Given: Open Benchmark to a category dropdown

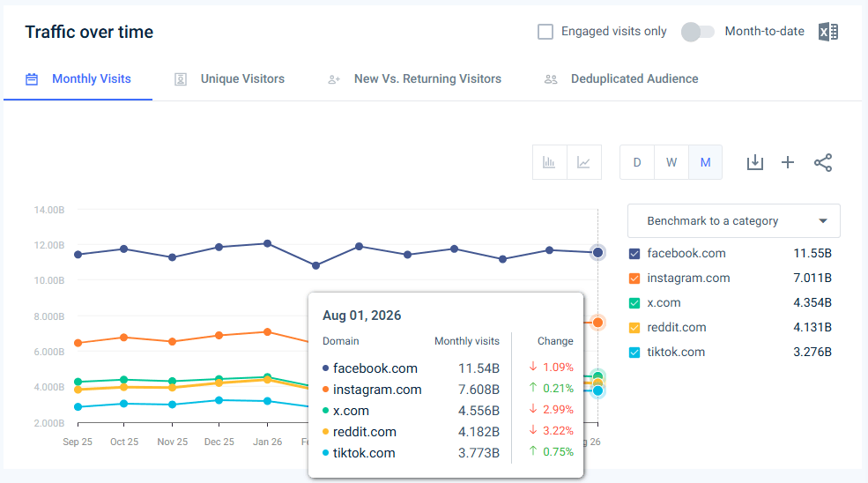Looking at the screenshot, I should pyautogui.click(x=733, y=220).
